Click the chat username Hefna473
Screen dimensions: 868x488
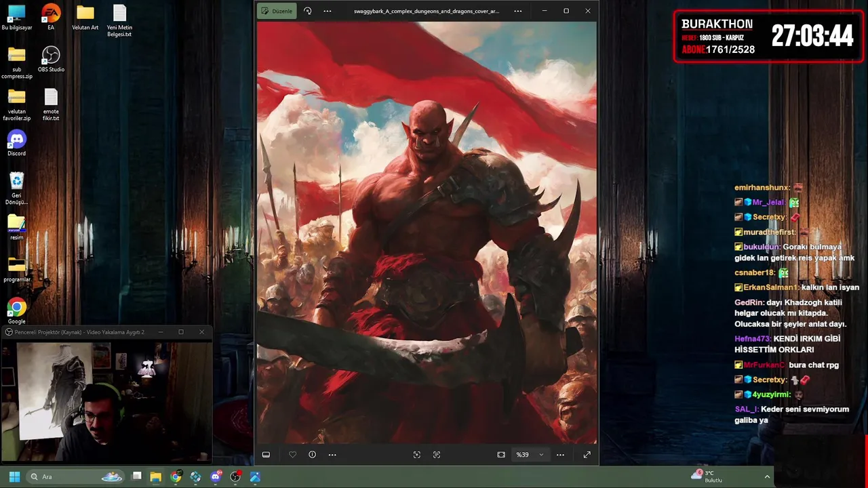(x=751, y=339)
